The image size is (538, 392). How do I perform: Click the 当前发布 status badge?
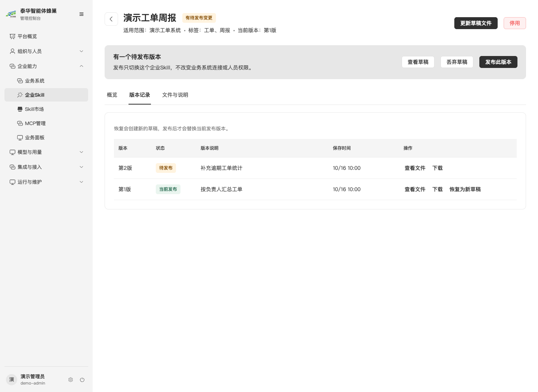click(x=168, y=189)
